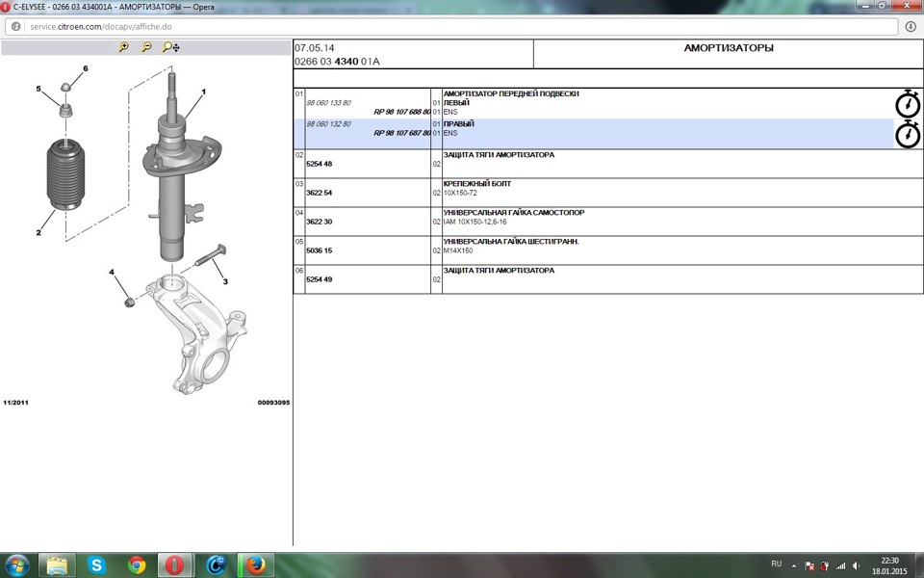
Task: Select part number 5254 48
Action: [x=319, y=164]
